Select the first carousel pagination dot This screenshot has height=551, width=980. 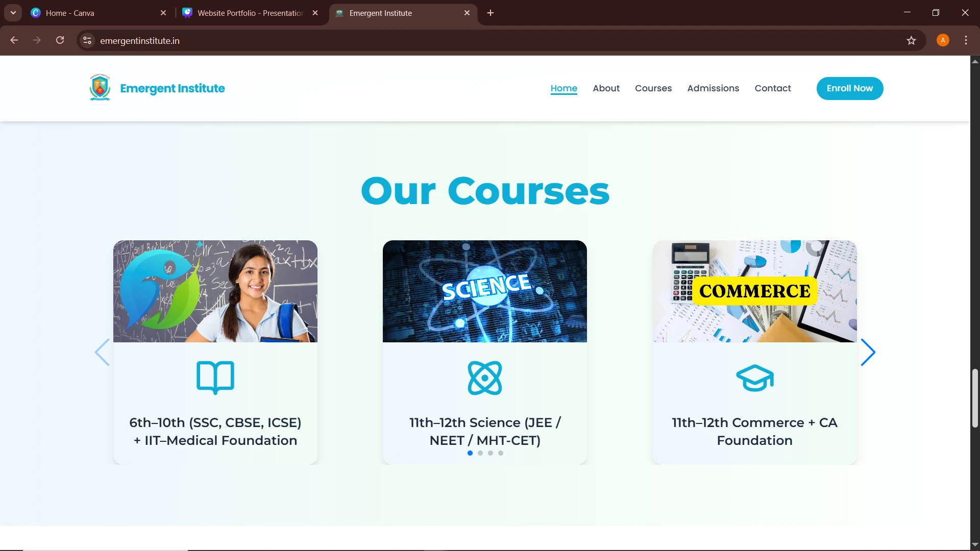point(470,453)
